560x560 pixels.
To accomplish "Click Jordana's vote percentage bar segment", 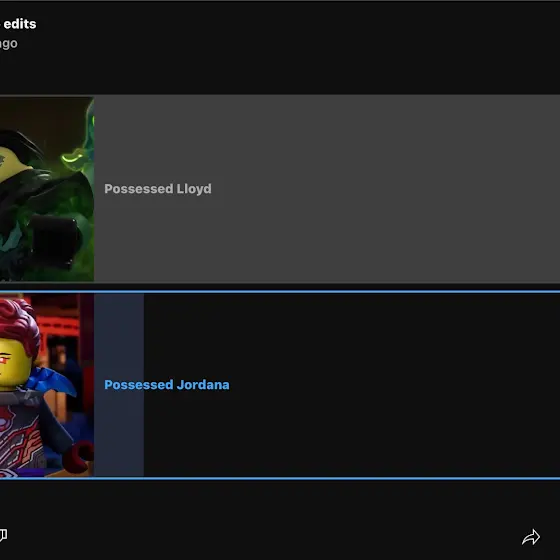I will click(x=119, y=385).
